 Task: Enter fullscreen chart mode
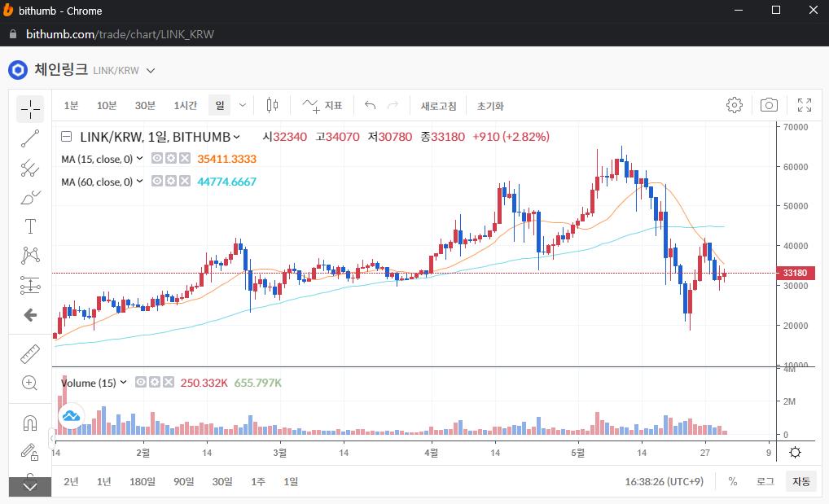(x=805, y=105)
